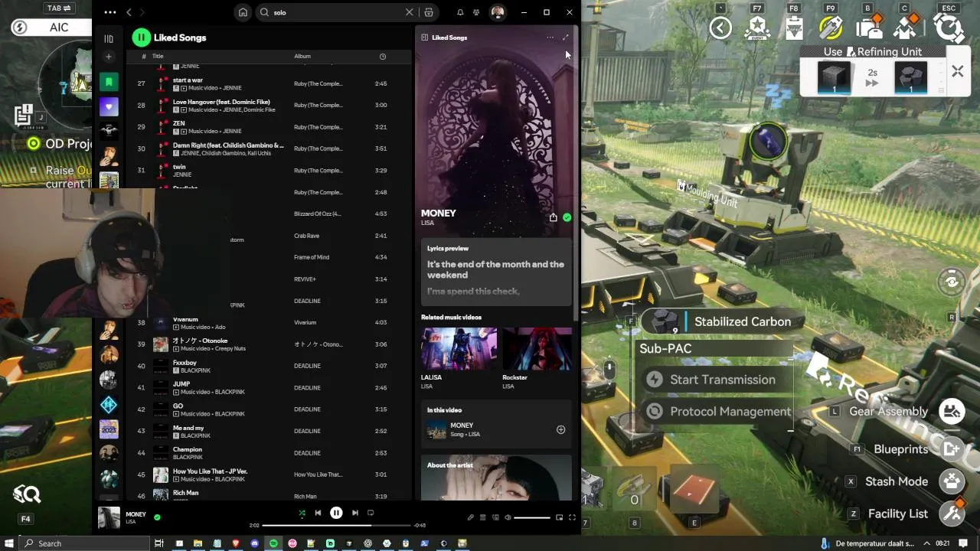Open the Lyrics preview card
This screenshot has width=980, height=551.
496,272
